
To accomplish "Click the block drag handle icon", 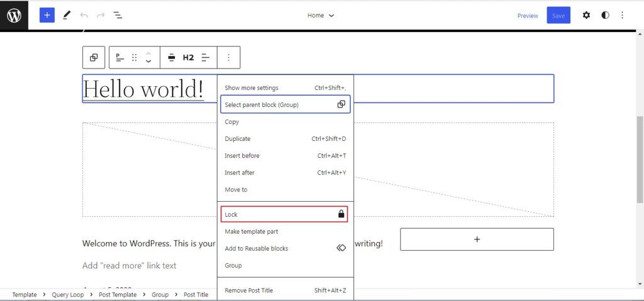I will (134, 57).
